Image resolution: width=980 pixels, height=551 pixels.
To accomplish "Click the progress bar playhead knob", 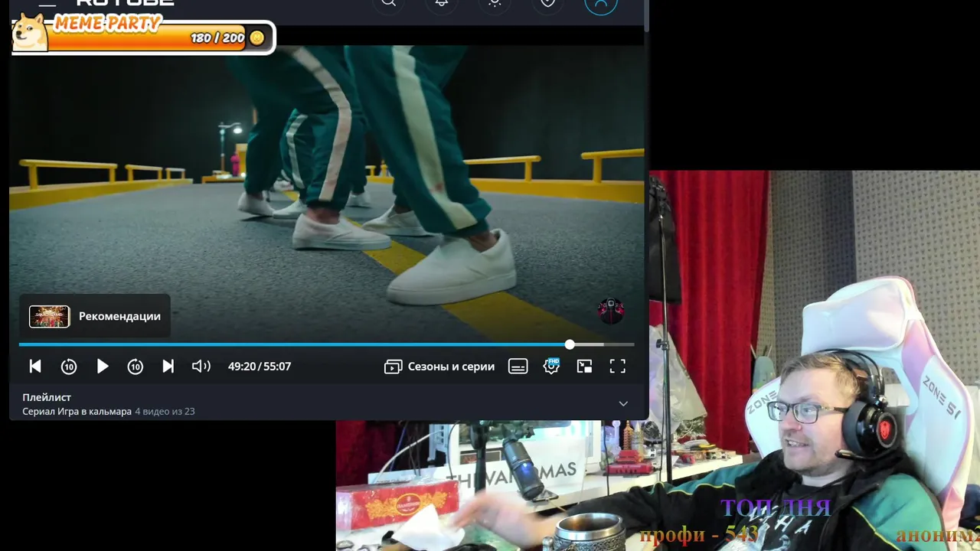I will click(x=570, y=344).
